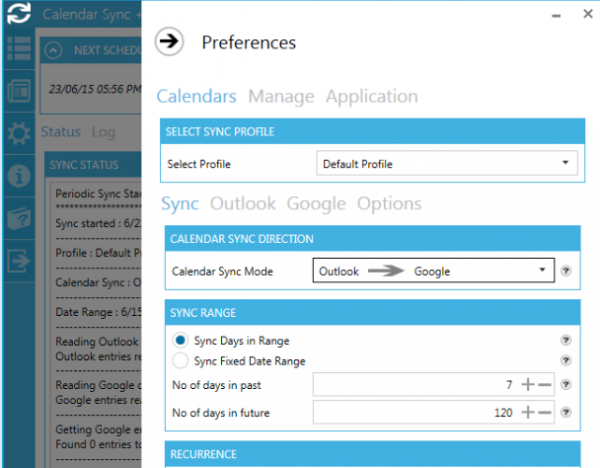Collapse the Next Schedule panel chevron
Viewport: 600px width, 468px height.
(54, 51)
